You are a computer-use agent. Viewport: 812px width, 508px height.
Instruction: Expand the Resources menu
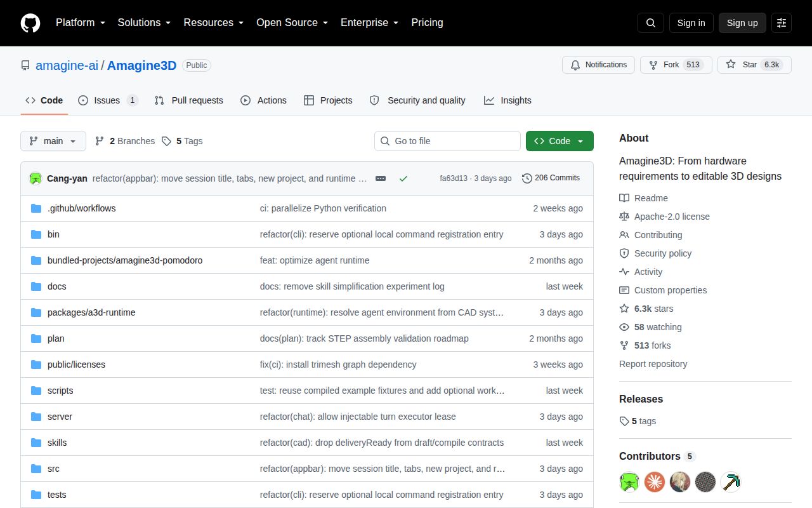point(214,23)
